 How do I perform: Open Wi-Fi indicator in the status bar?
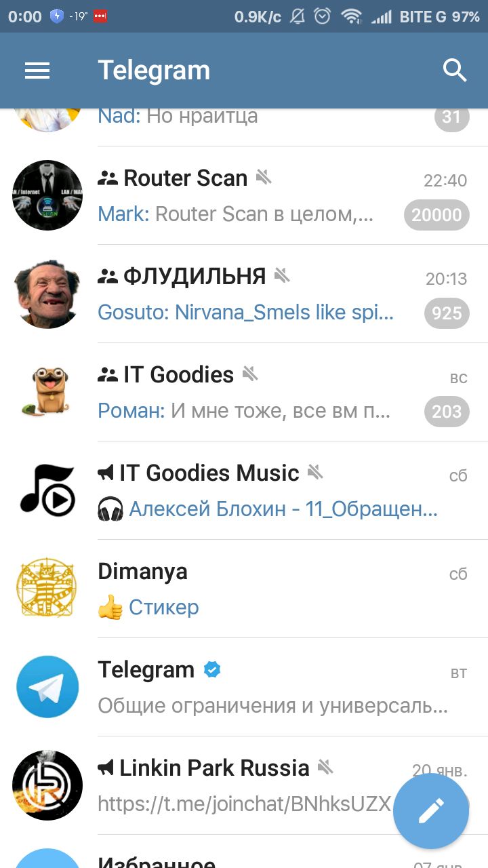pos(351,16)
